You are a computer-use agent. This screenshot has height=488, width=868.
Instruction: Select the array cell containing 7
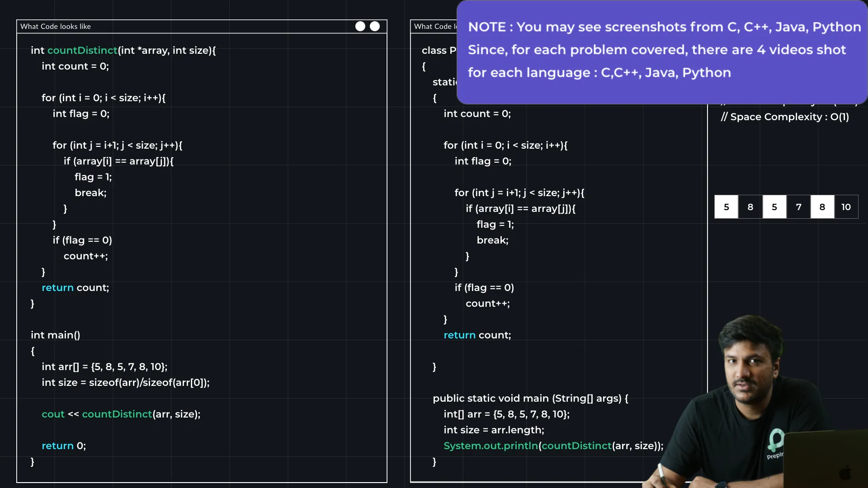798,207
